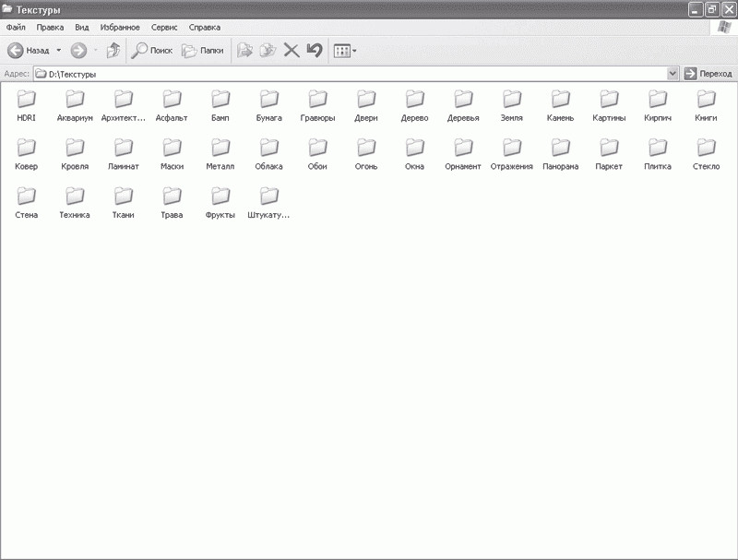Click the Move To folder toolbar icon
The height and width of the screenshot is (560, 738).
(x=244, y=51)
